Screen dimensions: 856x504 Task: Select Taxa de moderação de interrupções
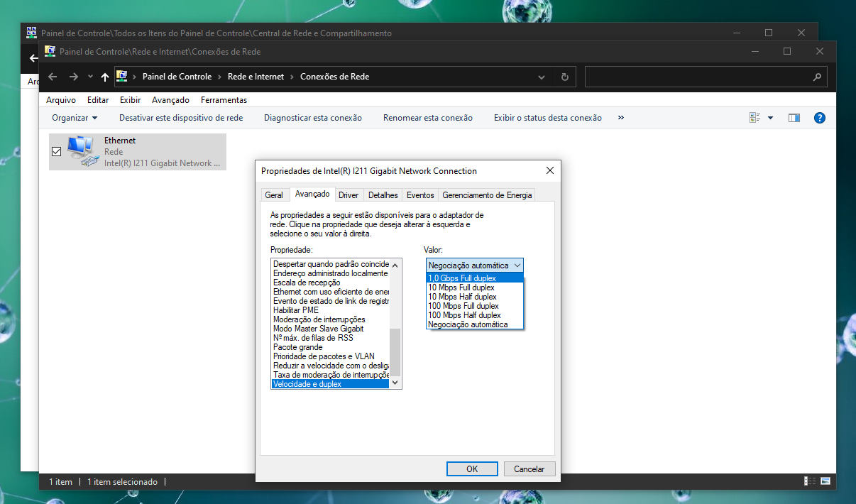pos(331,374)
